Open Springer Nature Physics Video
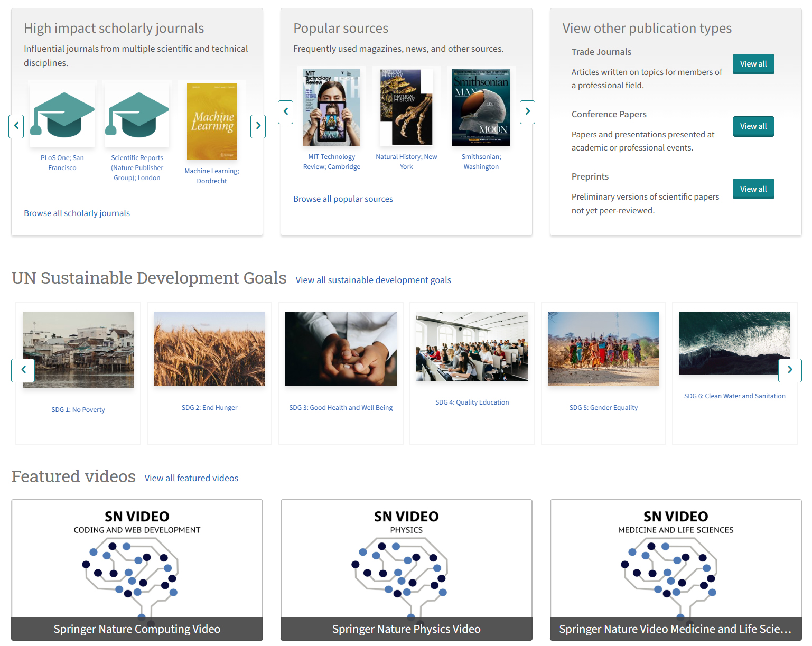The height and width of the screenshot is (646, 812). [x=406, y=570]
